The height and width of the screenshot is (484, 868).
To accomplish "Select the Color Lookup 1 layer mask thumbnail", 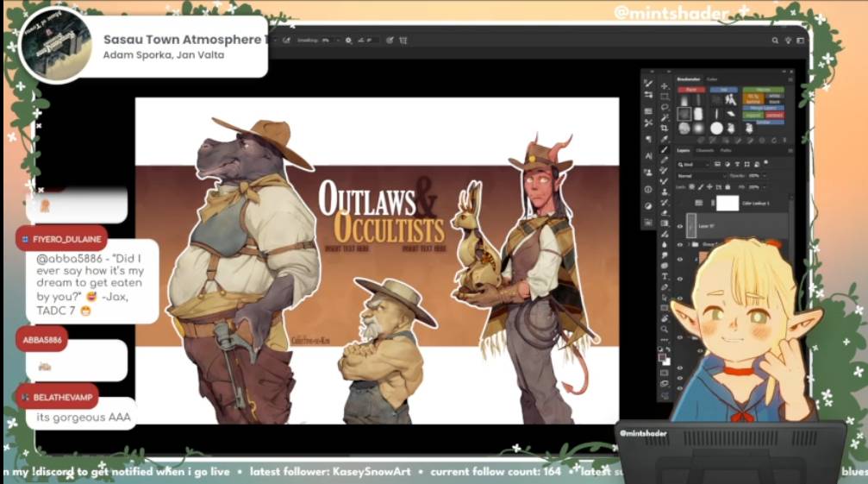I will click(x=728, y=204).
